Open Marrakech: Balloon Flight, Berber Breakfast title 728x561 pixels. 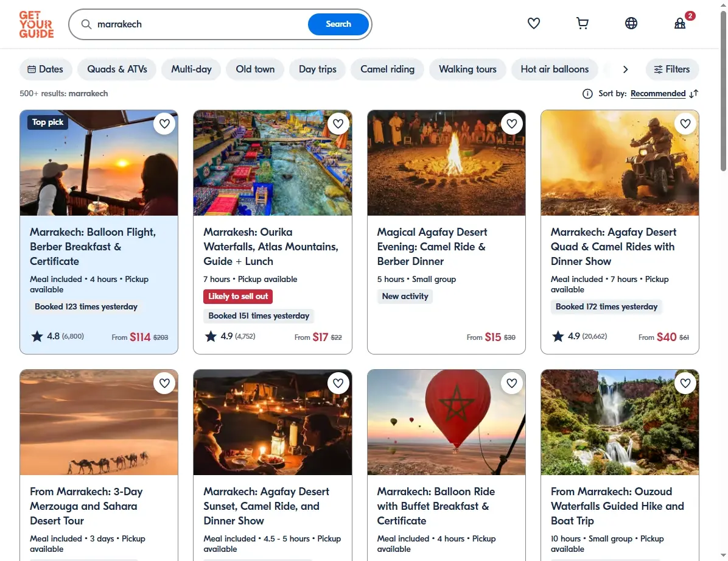[x=93, y=247]
